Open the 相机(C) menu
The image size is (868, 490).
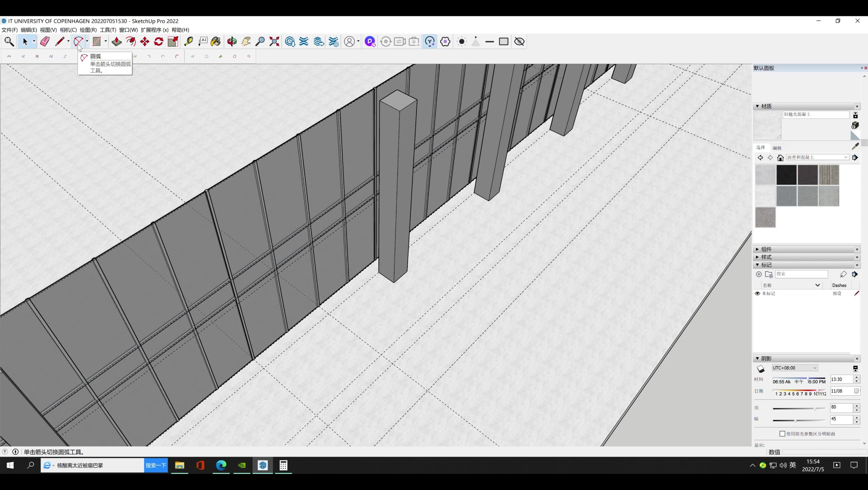(68, 30)
